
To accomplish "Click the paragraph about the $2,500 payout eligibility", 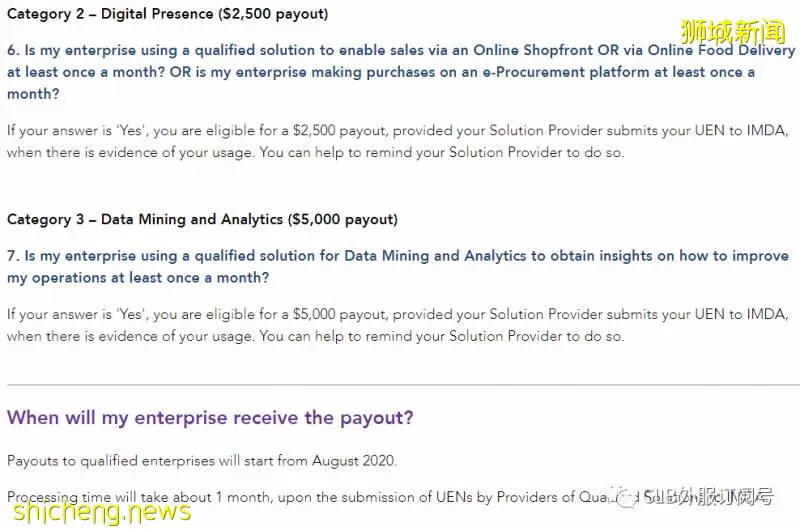I will point(397,141).
